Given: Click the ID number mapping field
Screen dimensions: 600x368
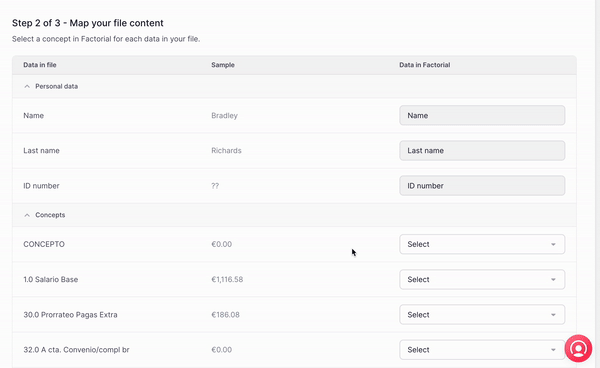Looking at the screenshot, I should [x=482, y=186].
